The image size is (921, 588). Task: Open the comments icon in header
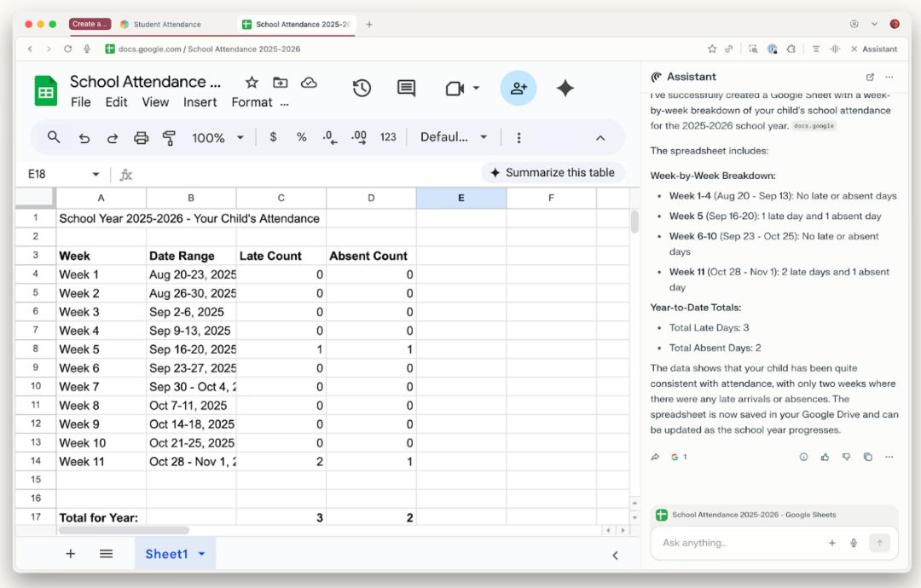tap(407, 89)
